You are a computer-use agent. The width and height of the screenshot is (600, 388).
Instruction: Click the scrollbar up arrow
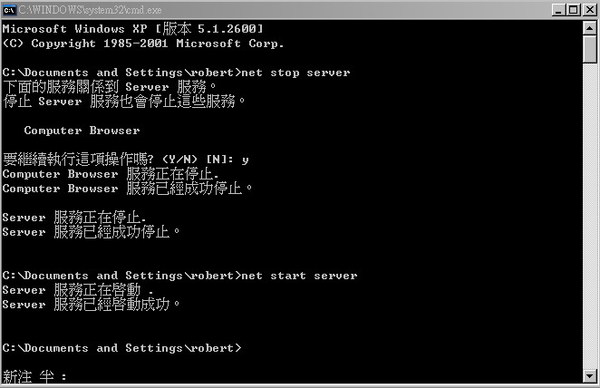[x=590, y=28]
